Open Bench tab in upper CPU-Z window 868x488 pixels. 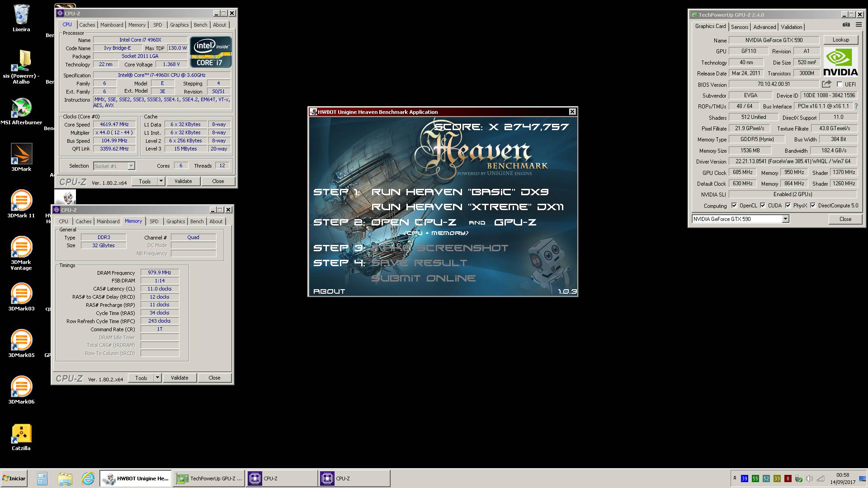(x=201, y=25)
